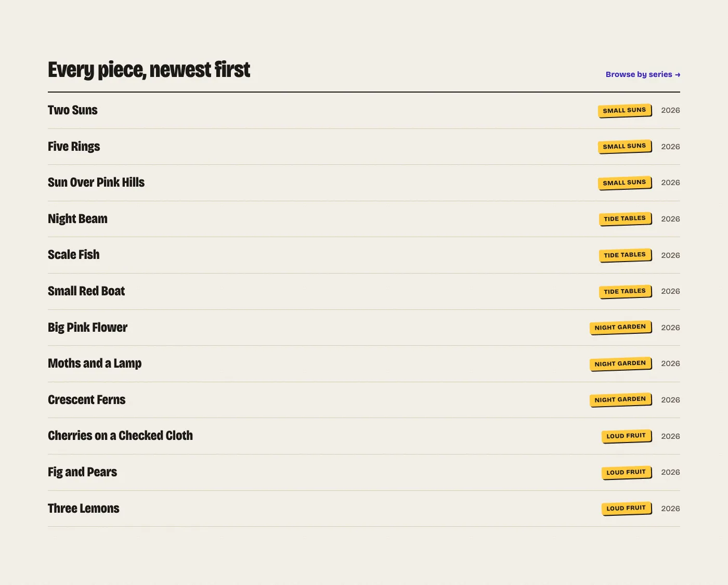Open the Browse by series link
The width and height of the screenshot is (728, 585).
pos(643,74)
